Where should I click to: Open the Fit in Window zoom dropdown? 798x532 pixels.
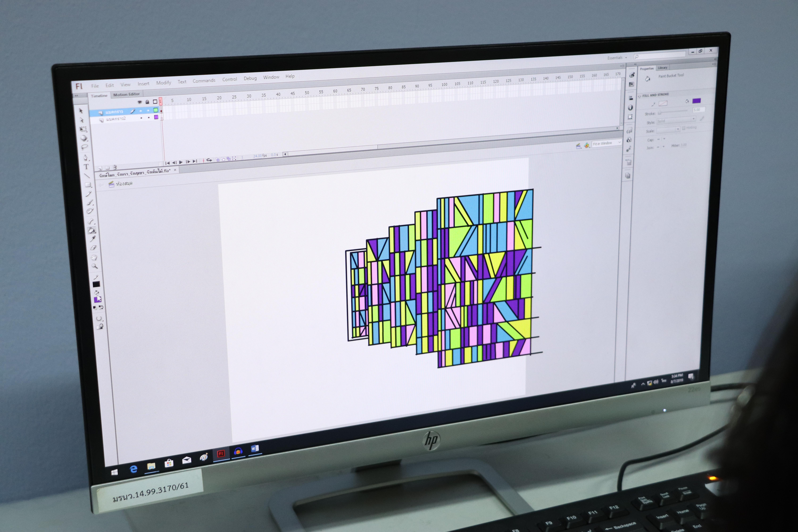(606, 143)
